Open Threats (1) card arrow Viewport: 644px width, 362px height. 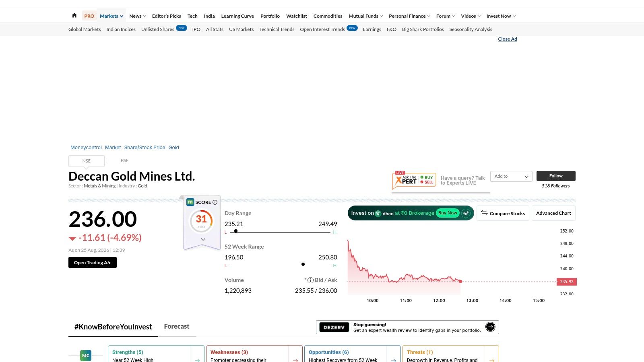[x=492, y=360]
